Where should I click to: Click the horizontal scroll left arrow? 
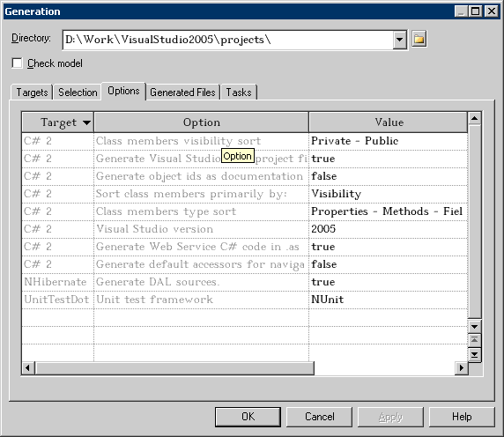(28, 368)
